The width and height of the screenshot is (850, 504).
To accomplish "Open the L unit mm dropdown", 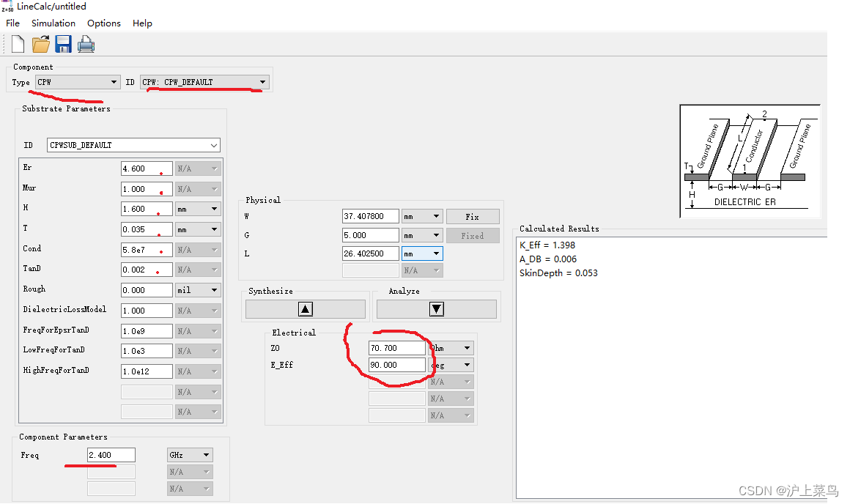I will pyautogui.click(x=422, y=253).
